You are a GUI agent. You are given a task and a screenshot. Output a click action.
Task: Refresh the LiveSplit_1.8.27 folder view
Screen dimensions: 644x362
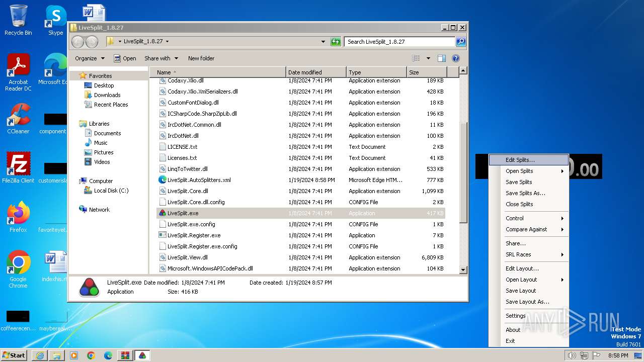click(336, 42)
